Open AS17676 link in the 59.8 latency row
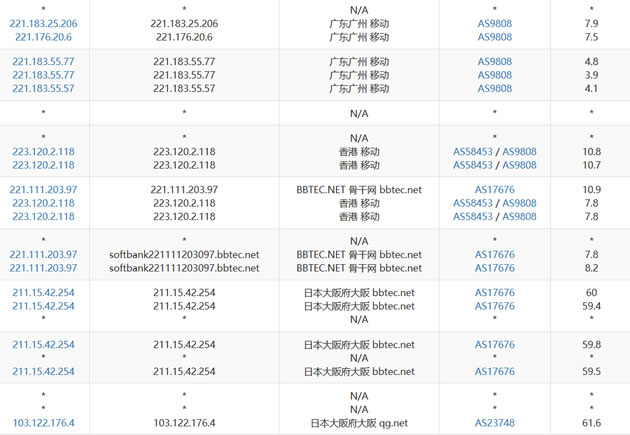This screenshot has width=630, height=435. point(494,345)
